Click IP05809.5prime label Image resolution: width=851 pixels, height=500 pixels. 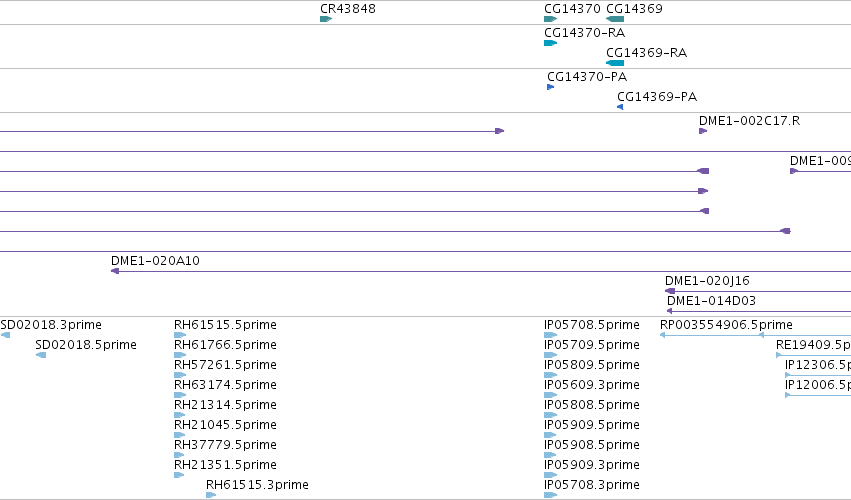[x=592, y=365]
